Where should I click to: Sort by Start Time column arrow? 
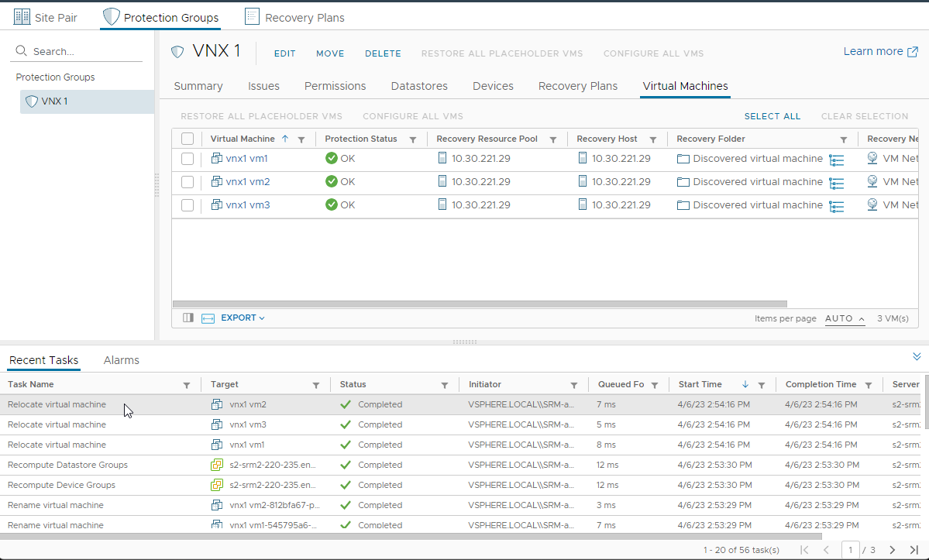tap(745, 385)
